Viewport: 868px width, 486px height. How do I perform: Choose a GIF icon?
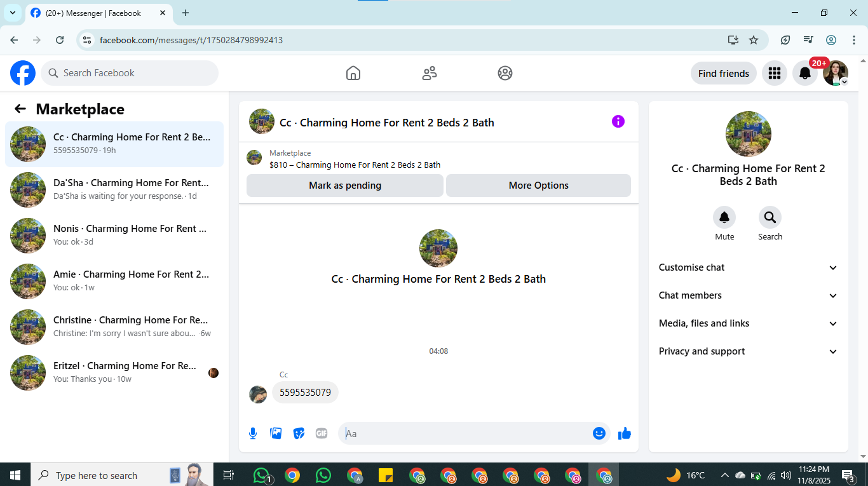pyautogui.click(x=322, y=433)
